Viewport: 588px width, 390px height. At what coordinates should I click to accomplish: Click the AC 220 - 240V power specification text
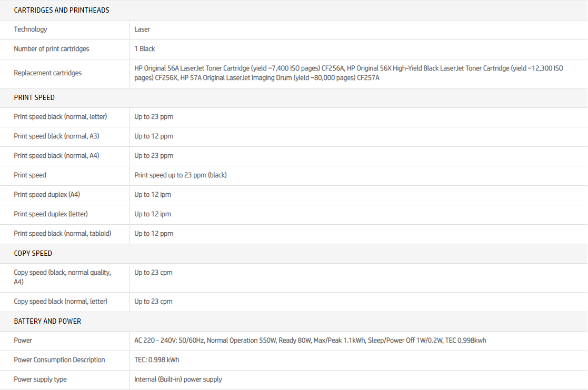(310, 341)
